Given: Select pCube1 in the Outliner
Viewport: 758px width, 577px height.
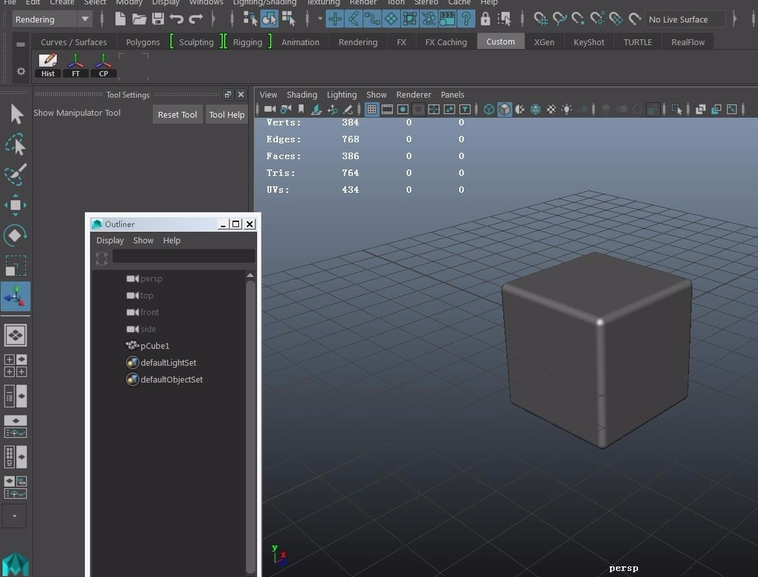Looking at the screenshot, I should point(155,346).
